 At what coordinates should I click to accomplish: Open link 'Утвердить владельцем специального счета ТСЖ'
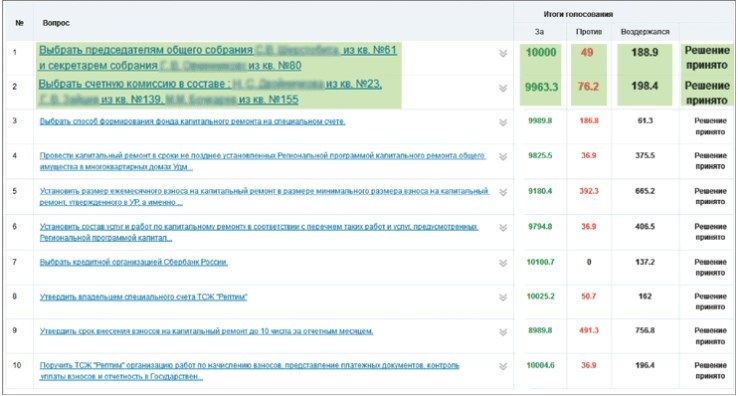pos(143,297)
